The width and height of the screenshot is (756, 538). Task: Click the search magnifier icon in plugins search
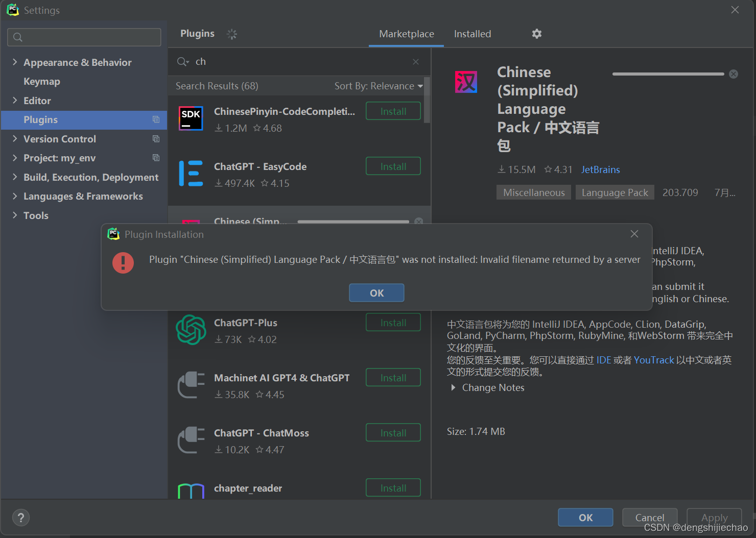click(x=182, y=62)
